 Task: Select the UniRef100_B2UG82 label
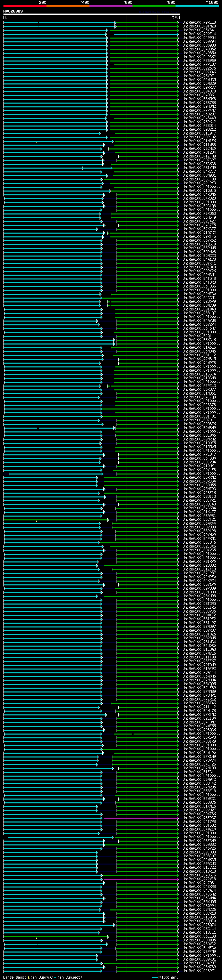pyautogui.click(x=199, y=565)
